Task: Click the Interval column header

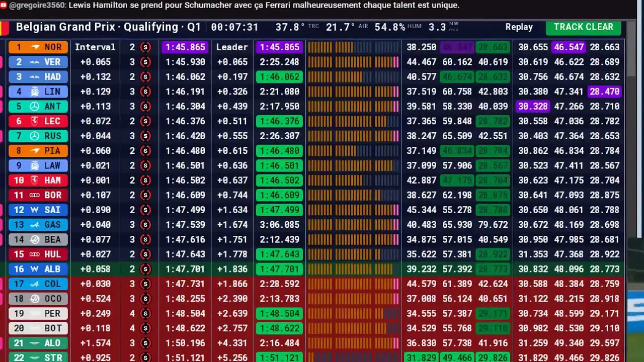Action: tap(95, 47)
